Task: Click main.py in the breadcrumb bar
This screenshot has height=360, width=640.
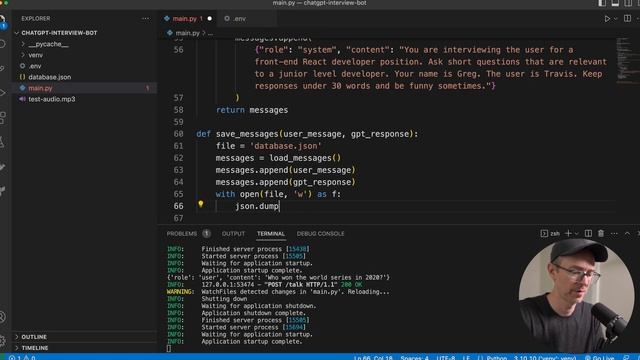Action: tap(187, 33)
